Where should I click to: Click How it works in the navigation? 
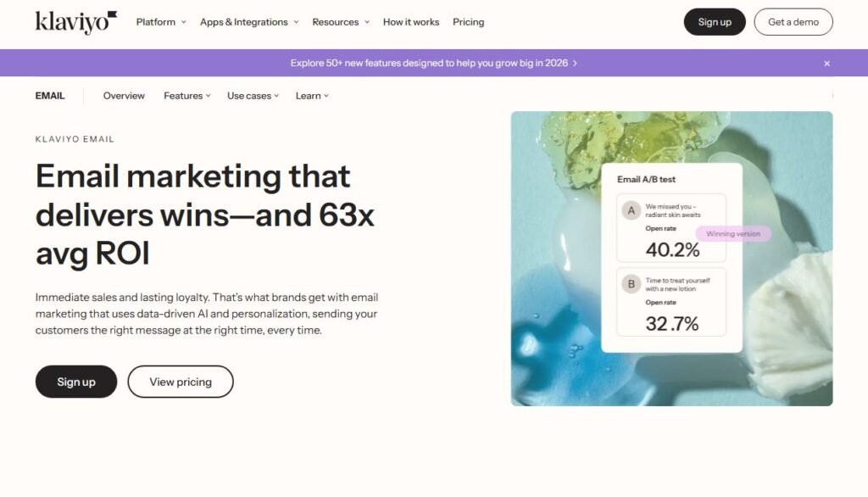point(410,22)
